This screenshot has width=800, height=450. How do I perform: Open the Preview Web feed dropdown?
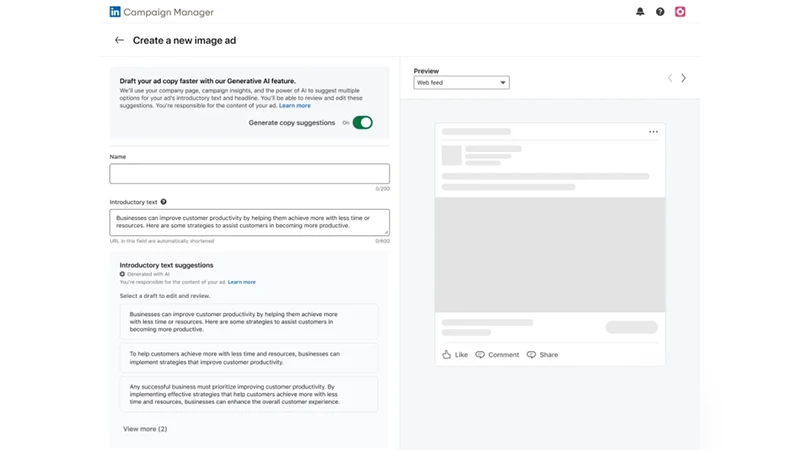click(461, 83)
